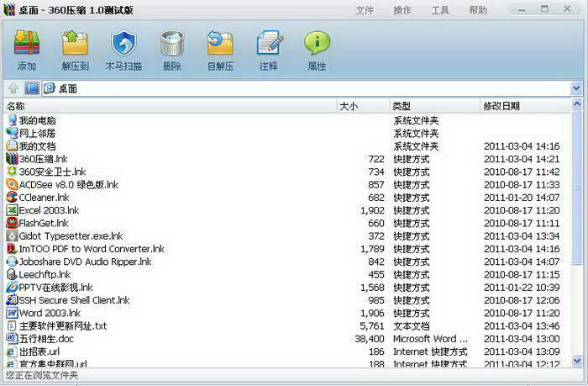Viewport: 588px width, 386px height.
Task: Select the 我的电脑 icon in list
Action: [x=12, y=120]
